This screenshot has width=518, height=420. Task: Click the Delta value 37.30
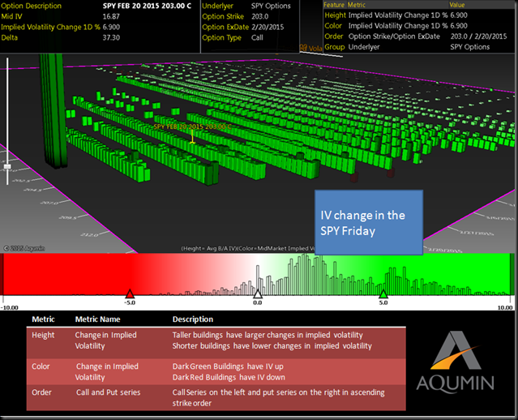click(x=111, y=37)
